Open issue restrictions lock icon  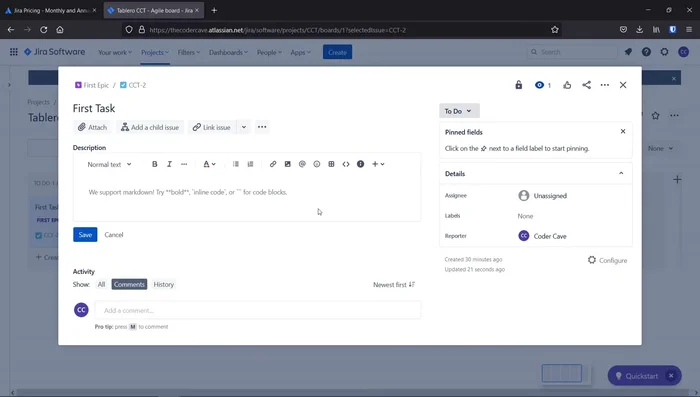pyautogui.click(x=519, y=85)
